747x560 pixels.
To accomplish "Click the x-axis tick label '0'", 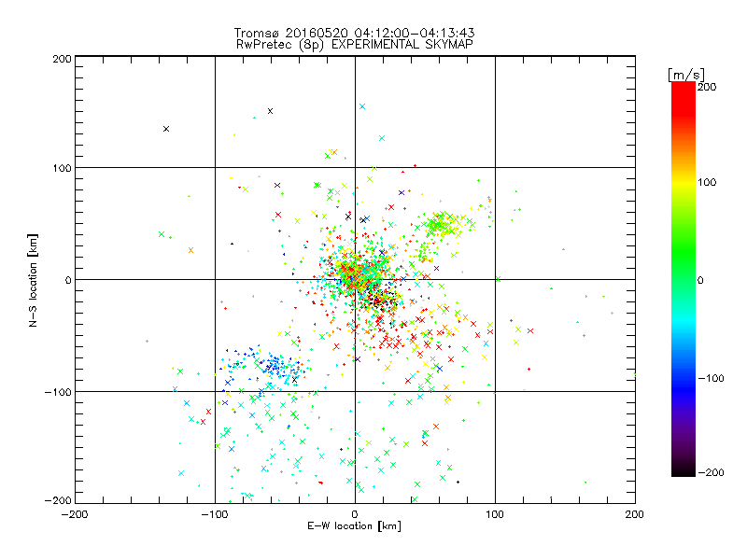I will 355,514.
